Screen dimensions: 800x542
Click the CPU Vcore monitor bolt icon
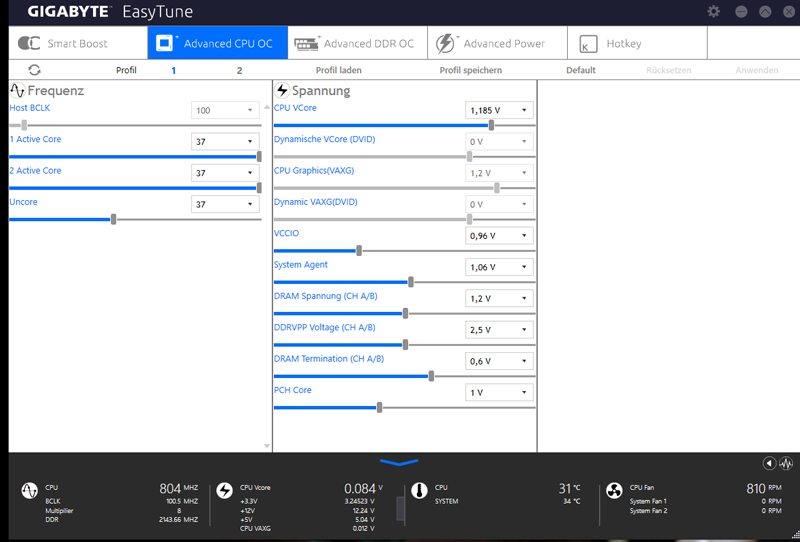224,491
